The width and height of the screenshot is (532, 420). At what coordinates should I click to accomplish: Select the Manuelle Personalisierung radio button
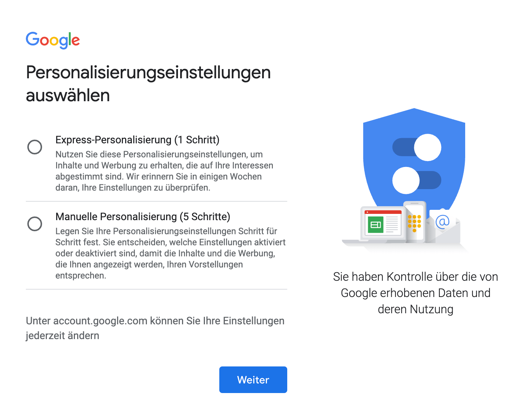pyautogui.click(x=35, y=224)
